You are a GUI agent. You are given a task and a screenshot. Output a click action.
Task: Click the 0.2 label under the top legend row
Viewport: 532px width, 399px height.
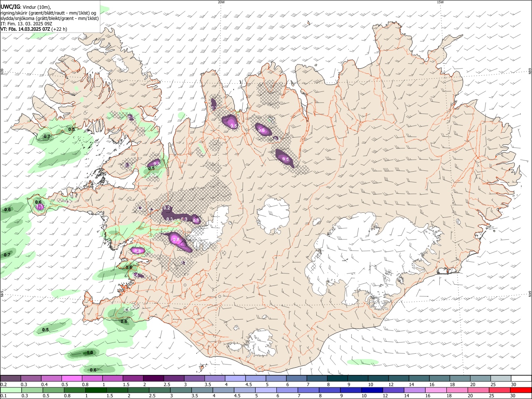tap(3, 384)
